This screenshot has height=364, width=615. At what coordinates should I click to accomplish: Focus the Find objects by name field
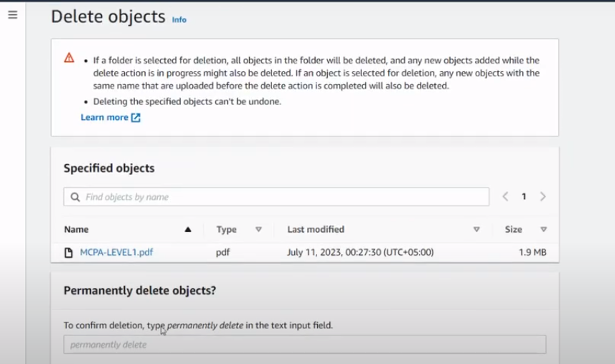click(x=279, y=197)
